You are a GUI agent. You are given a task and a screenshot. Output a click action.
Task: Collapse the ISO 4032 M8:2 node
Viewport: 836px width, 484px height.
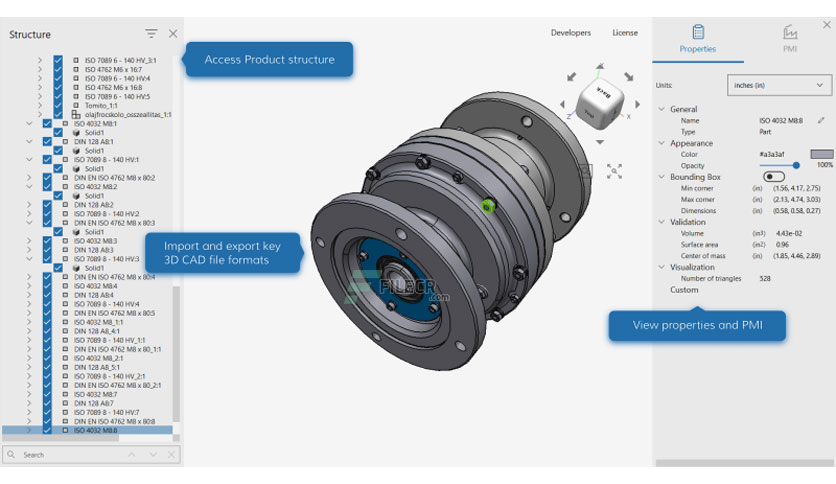(x=29, y=187)
